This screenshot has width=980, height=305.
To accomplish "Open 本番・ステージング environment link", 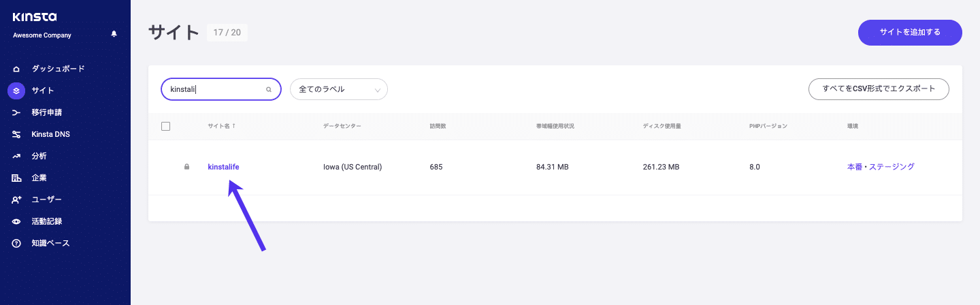I will point(881,167).
